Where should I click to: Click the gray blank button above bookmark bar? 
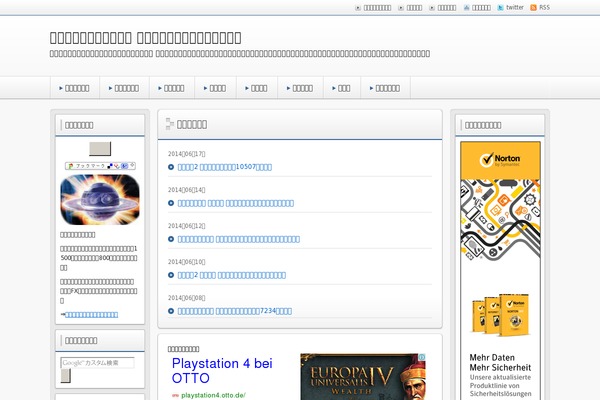[100, 149]
